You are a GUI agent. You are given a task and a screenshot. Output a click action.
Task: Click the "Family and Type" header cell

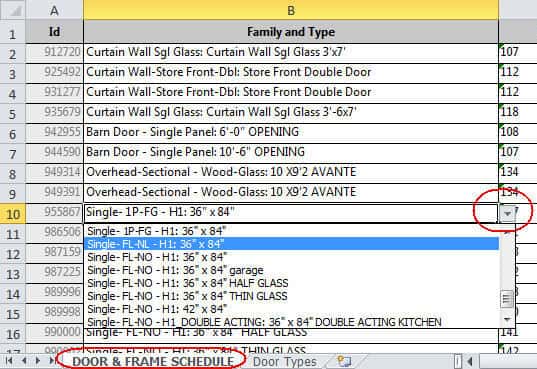[291, 32]
